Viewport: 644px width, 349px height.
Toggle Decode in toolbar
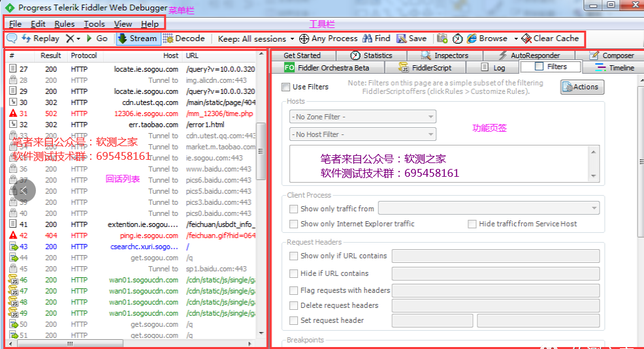(x=184, y=38)
